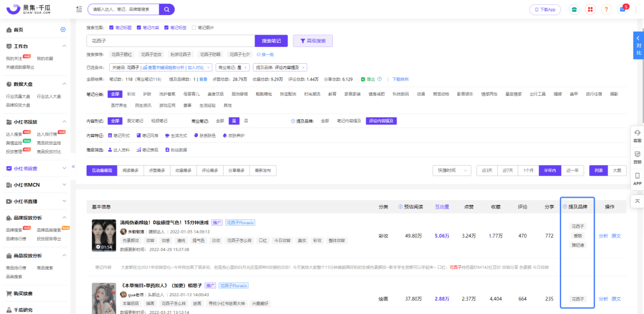Check the 笔记图片 search scope checkbox
Viewport: 644px width, 314px height.
(194, 27)
